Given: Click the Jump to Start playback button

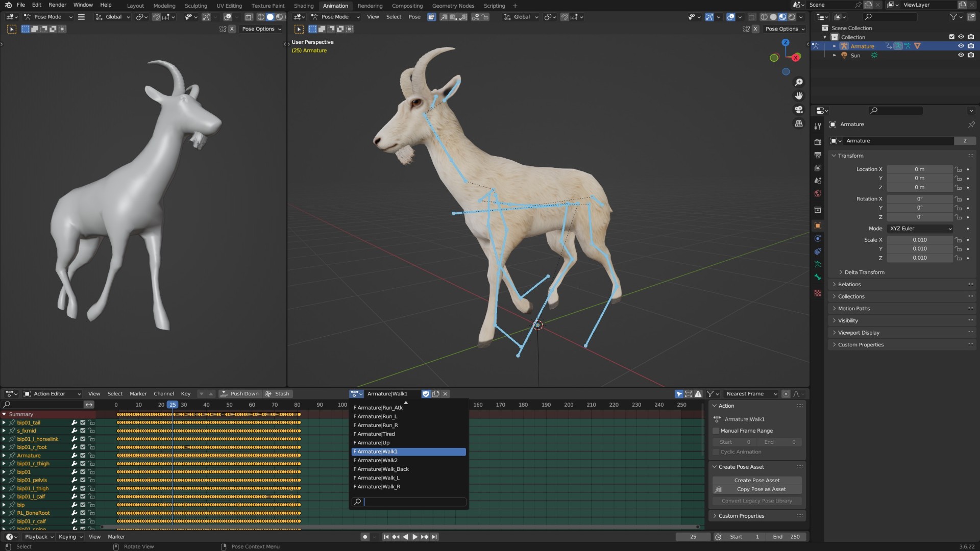Looking at the screenshot, I should point(386,537).
